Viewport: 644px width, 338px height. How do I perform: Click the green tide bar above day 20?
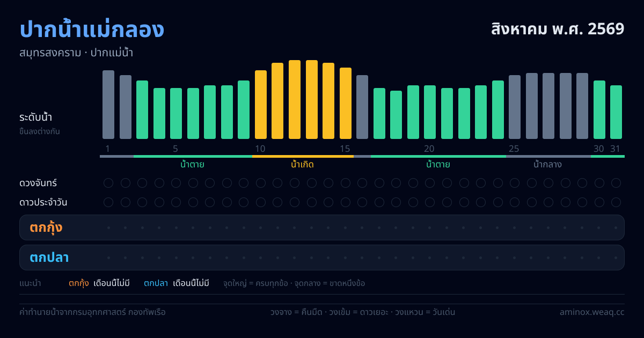tap(430, 112)
